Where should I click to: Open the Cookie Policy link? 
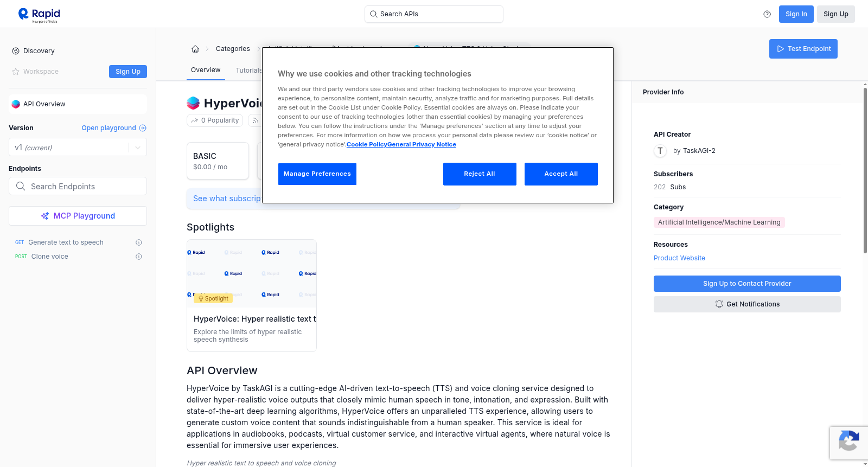[x=367, y=144]
